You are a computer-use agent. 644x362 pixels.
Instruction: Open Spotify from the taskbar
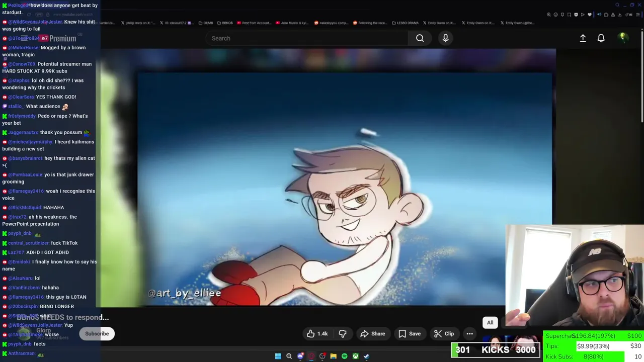[x=344, y=356]
